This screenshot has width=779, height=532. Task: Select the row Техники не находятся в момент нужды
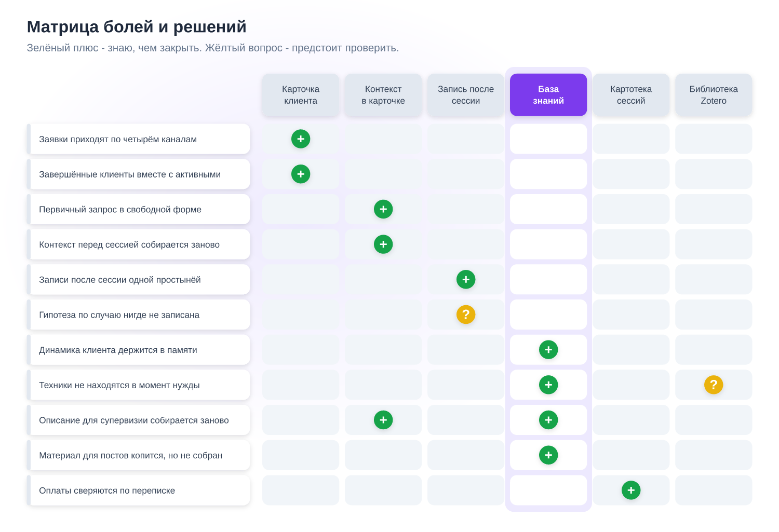(139, 385)
